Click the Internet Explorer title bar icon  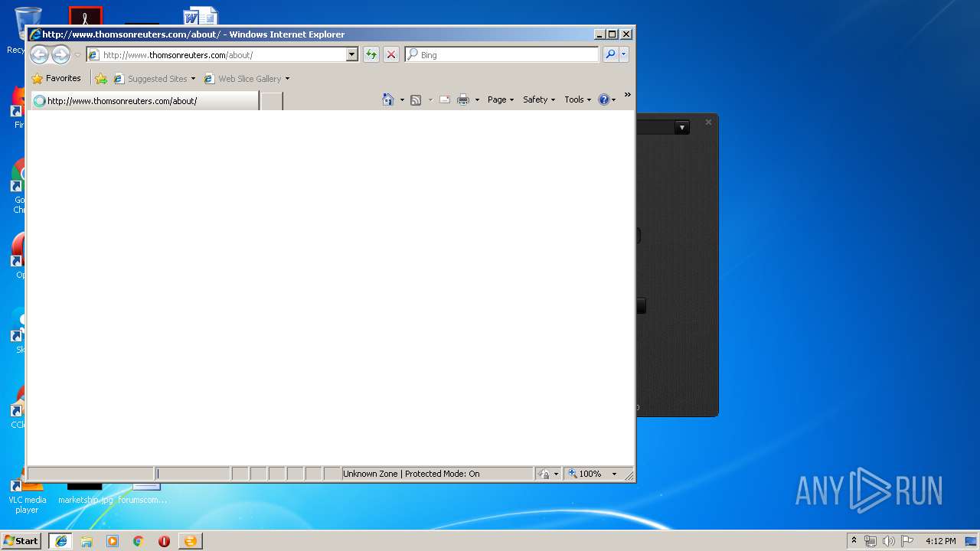[x=34, y=34]
